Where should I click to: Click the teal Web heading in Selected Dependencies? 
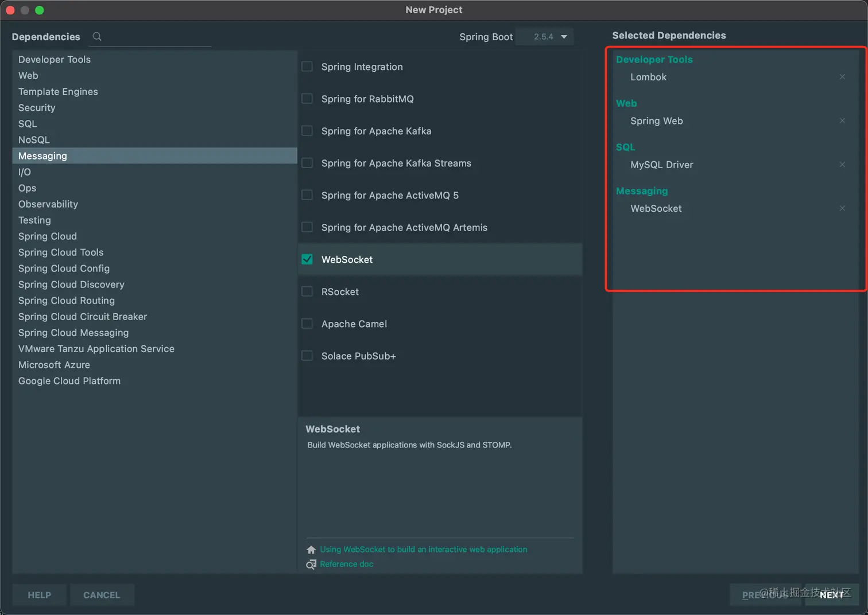coord(626,104)
